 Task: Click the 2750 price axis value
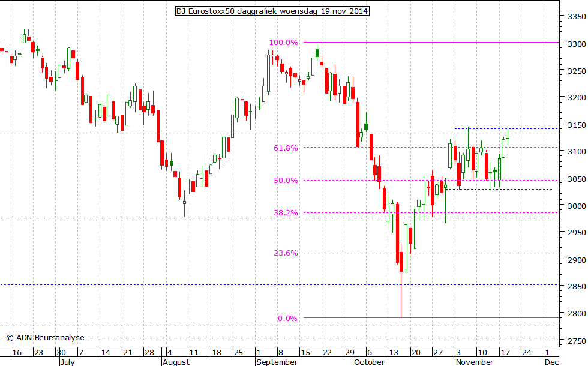tap(577, 341)
